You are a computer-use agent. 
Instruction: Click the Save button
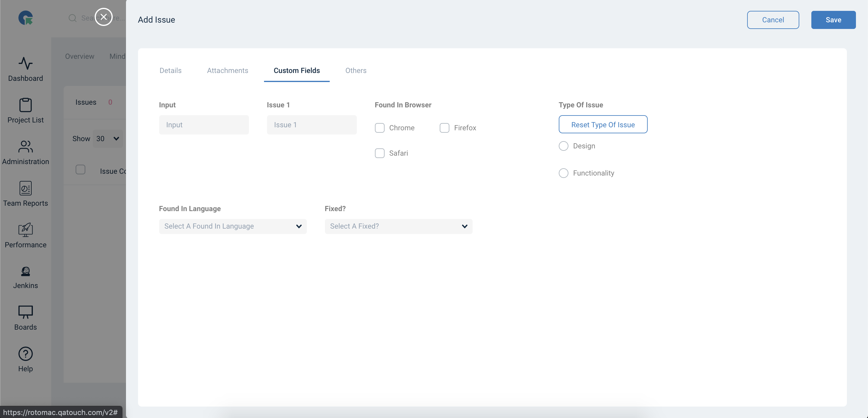pyautogui.click(x=833, y=20)
